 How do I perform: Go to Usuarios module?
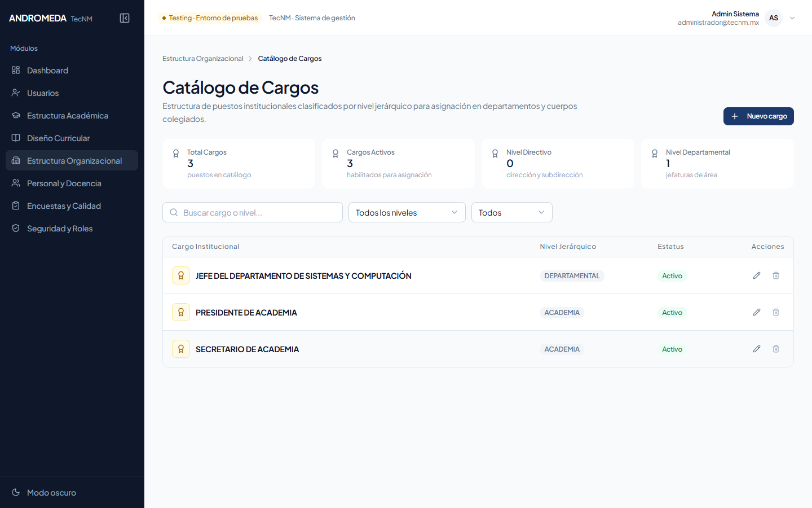coord(72,93)
